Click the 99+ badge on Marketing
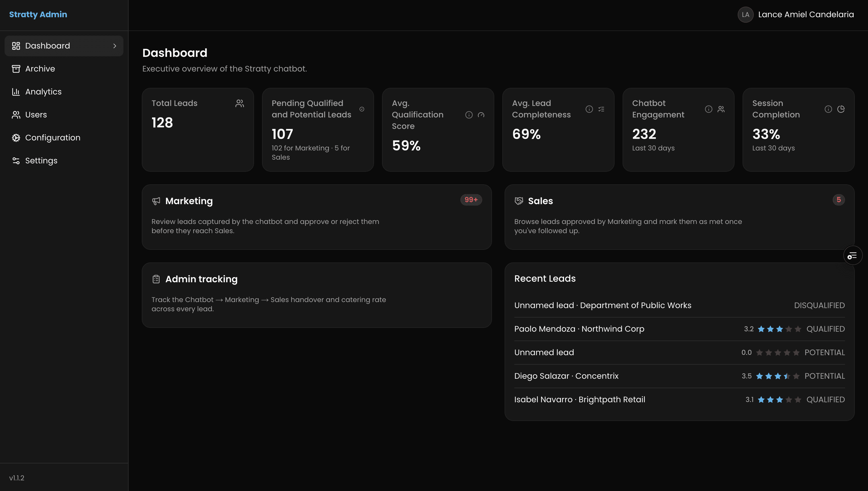 pyautogui.click(x=471, y=200)
